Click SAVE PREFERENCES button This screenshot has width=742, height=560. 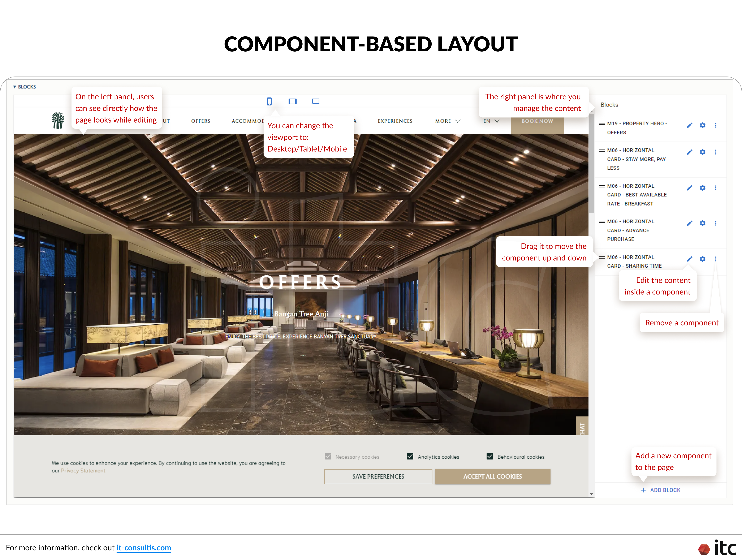[378, 477]
